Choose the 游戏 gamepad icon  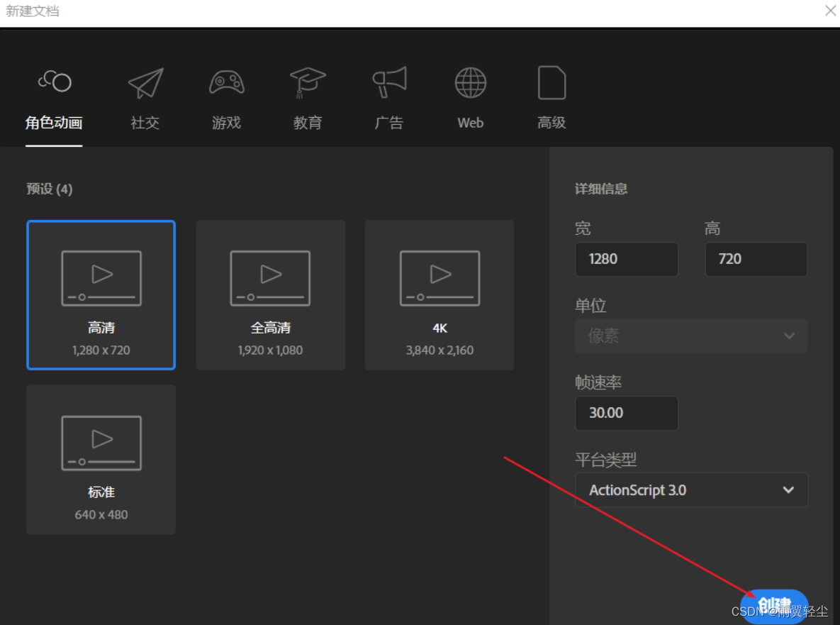[x=227, y=82]
